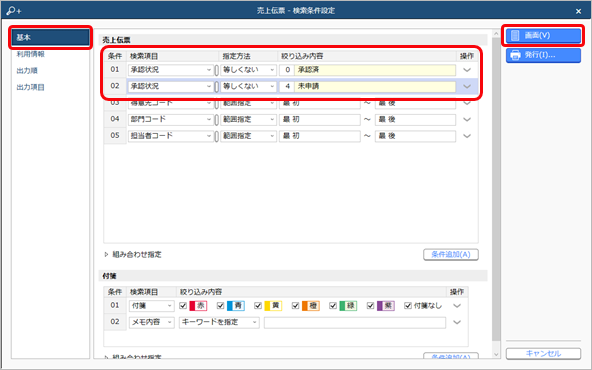
Task: Open operation chevron for 担当者コード row
Action: coord(467,136)
